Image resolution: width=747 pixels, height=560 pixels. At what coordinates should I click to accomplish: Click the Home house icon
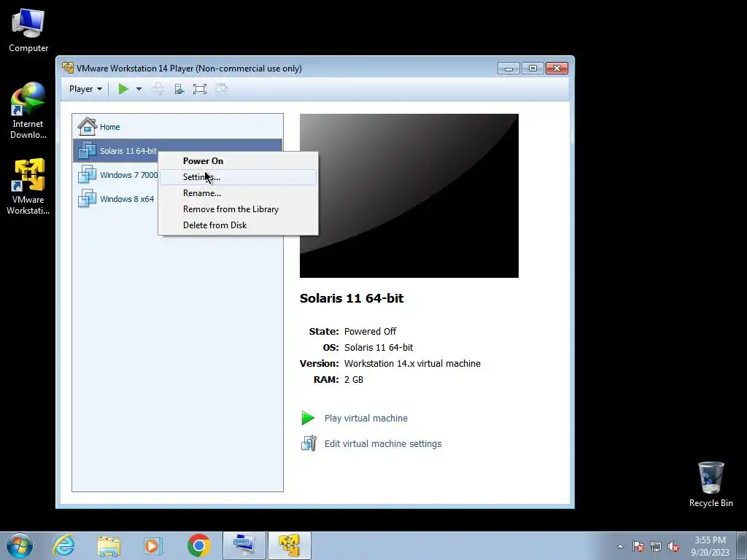coord(88,126)
